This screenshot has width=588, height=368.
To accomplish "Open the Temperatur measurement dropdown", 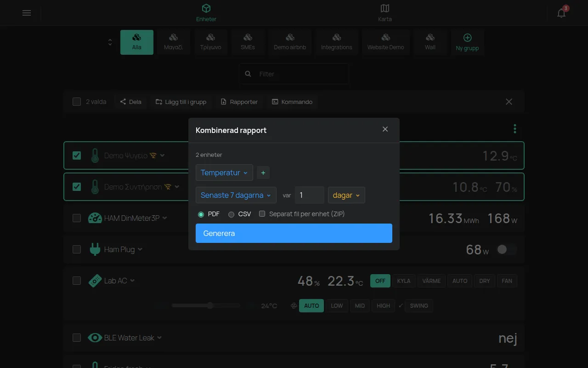I will (224, 172).
